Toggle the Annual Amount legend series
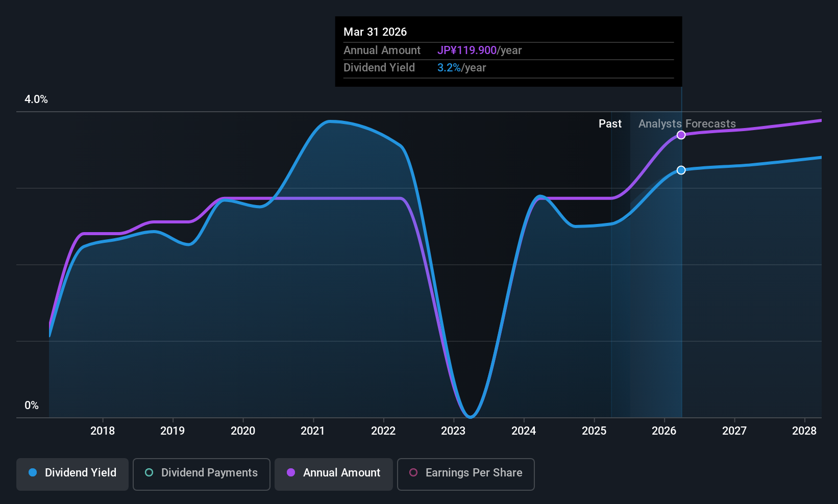 pyautogui.click(x=333, y=474)
